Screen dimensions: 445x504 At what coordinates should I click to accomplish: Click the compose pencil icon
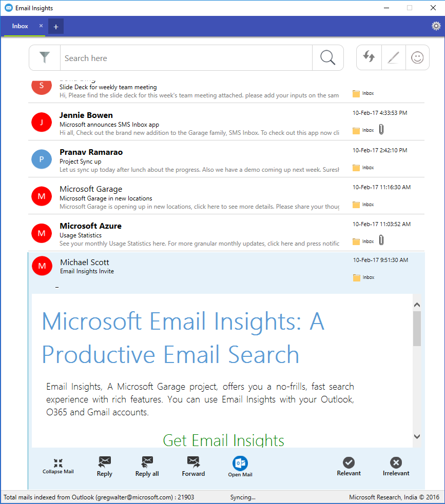[x=394, y=58]
